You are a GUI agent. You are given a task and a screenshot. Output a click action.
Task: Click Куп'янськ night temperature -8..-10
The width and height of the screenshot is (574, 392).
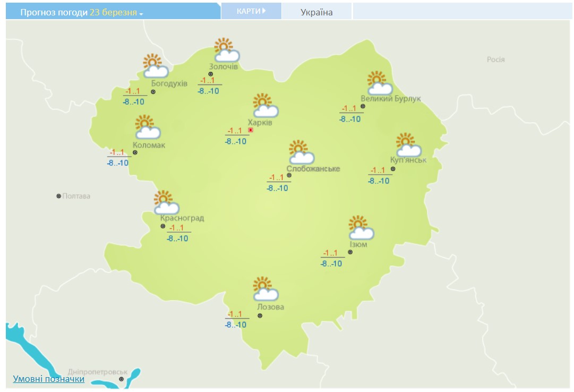point(379,181)
